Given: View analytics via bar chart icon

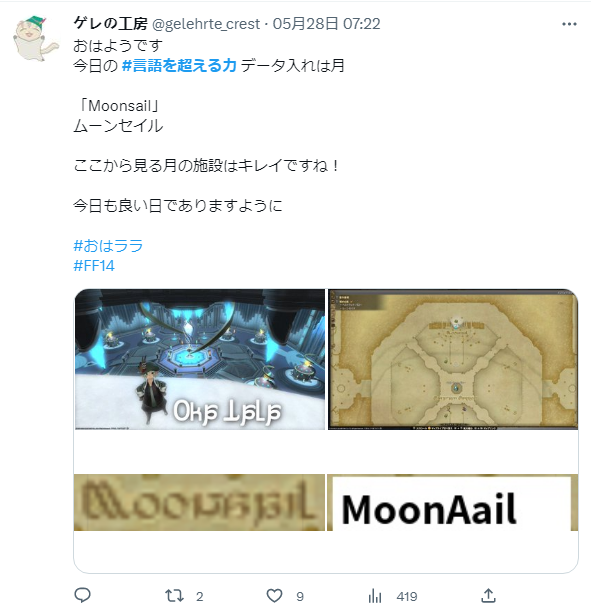Looking at the screenshot, I should (x=375, y=596).
